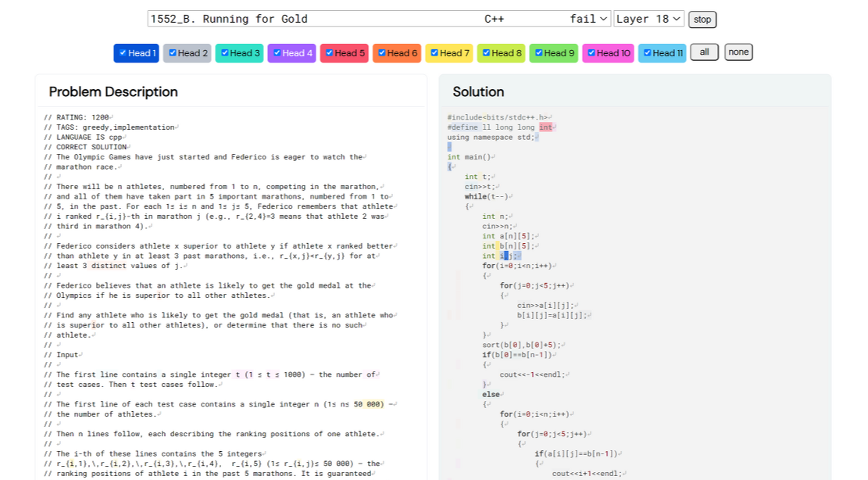This screenshot has width=868, height=480.
Task: Open the Layer 18 dropdown
Action: pyautogui.click(x=648, y=19)
